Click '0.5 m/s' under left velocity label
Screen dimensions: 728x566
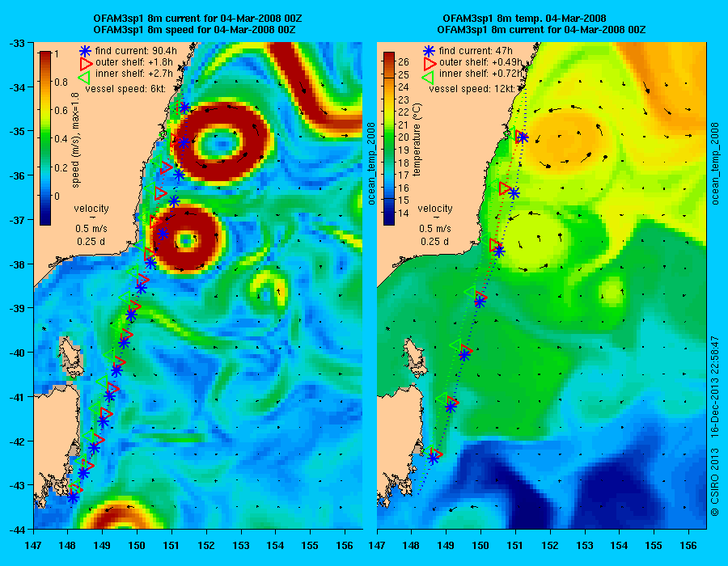[x=91, y=229]
